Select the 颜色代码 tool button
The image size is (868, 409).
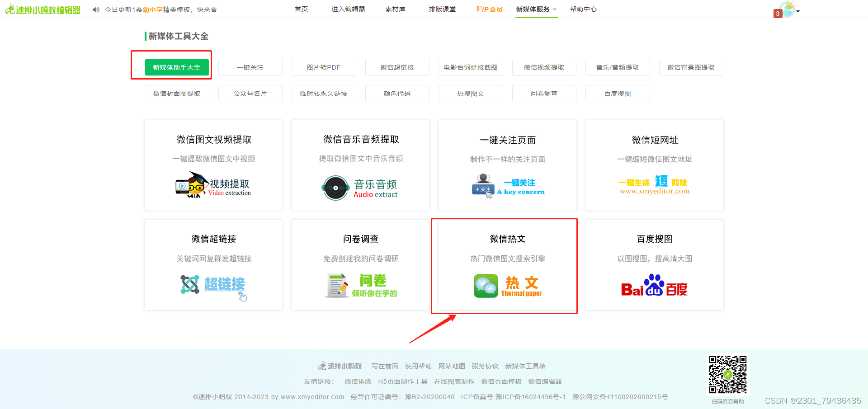coord(397,94)
